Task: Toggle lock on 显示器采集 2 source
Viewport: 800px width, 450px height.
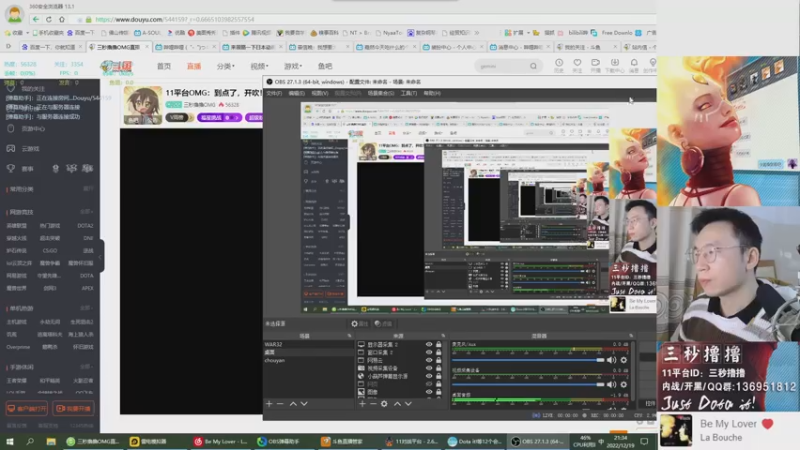Action: click(438, 344)
